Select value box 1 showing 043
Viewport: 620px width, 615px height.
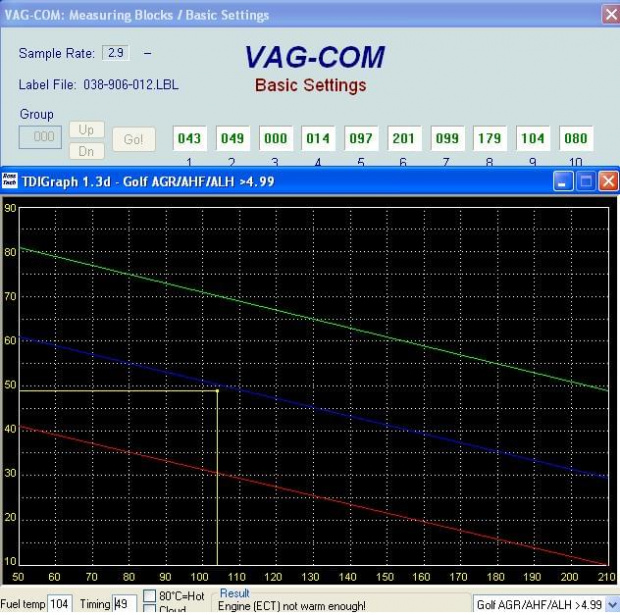[x=189, y=138]
